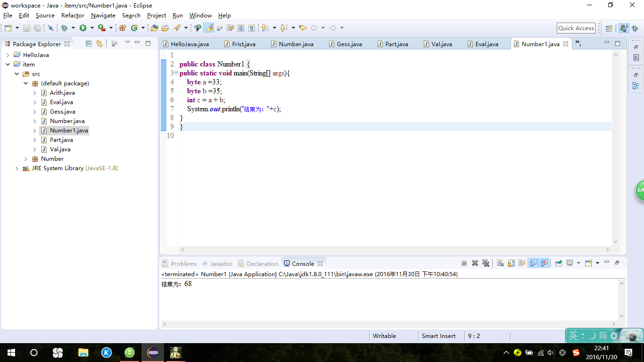Jump to next annotation icon
The height and width of the screenshot is (362, 644).
coord(264,28)
